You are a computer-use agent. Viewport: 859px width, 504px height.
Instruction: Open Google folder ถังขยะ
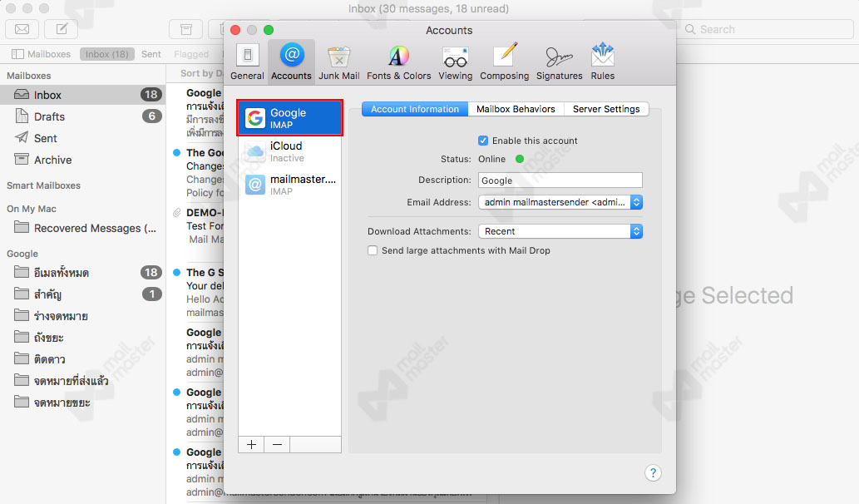click(82, 338)
